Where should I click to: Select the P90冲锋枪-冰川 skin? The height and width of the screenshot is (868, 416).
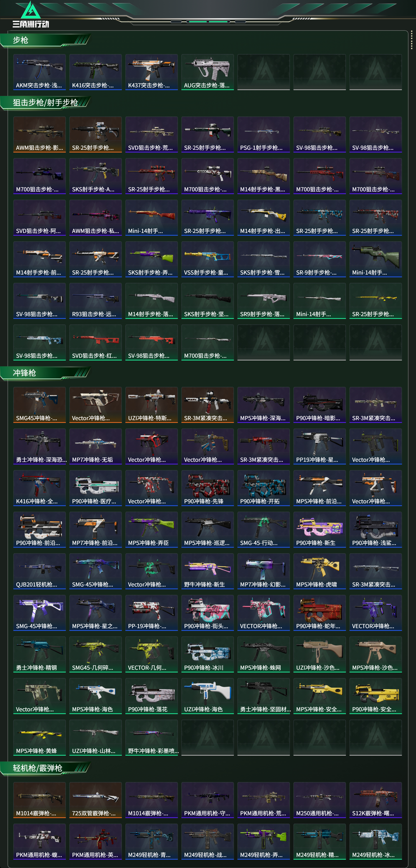pos(207,654)
